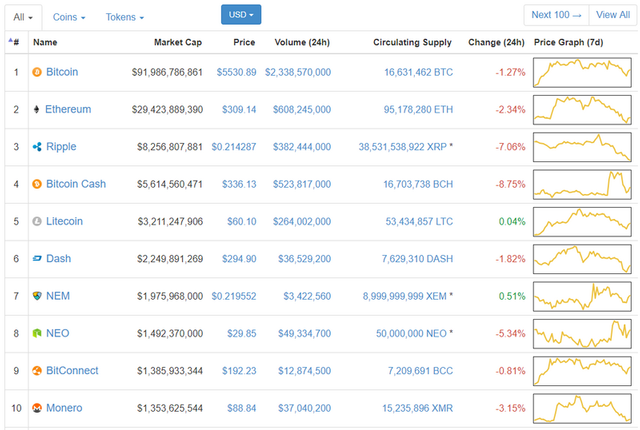The height and width of the screenshot is (430, 640).
Task: Sort table by Market Cap column
Action: point(178,43)
